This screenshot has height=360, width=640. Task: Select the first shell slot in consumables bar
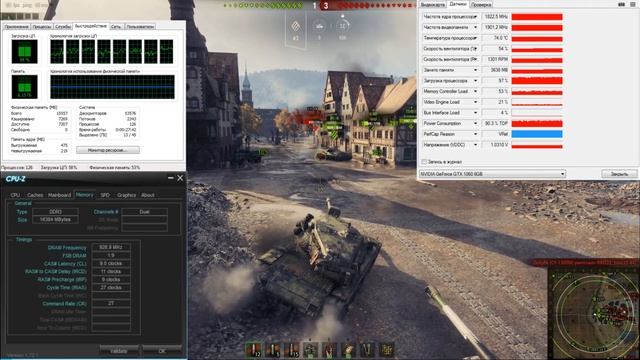coord(253,350)
